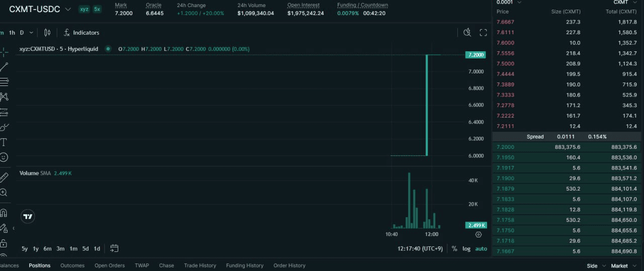
Task: Select the ruler measure tool
Action: pyautogui.click(x=4, y=177)
